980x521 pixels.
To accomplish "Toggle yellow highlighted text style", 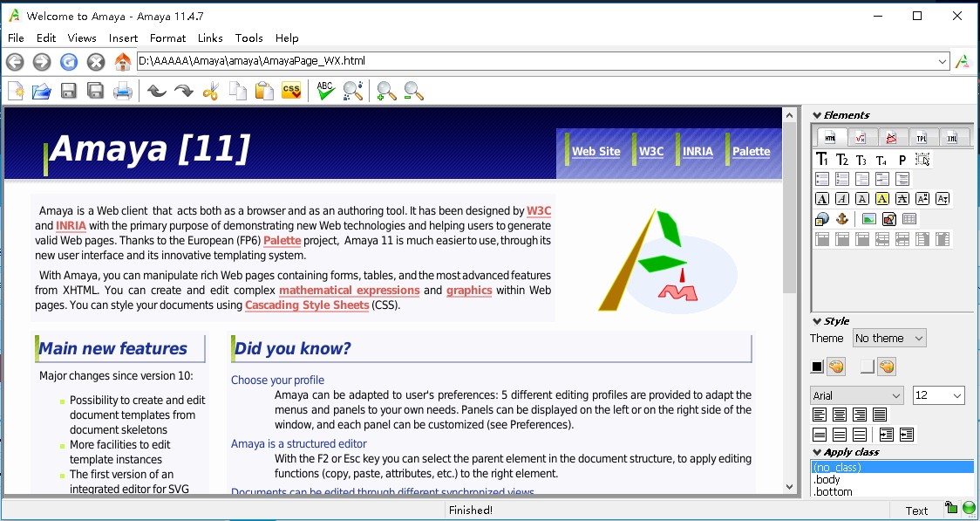I will pyautogui.click(x=881, y=199).
